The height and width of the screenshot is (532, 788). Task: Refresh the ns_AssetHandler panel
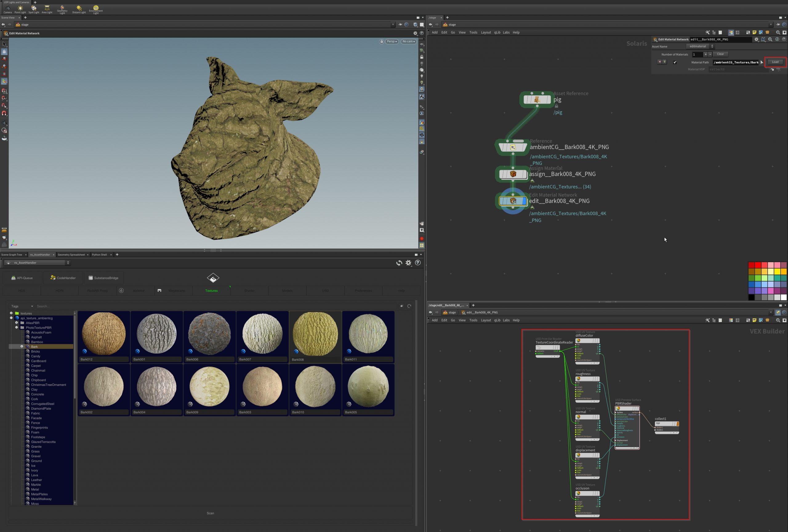point(399,262)
